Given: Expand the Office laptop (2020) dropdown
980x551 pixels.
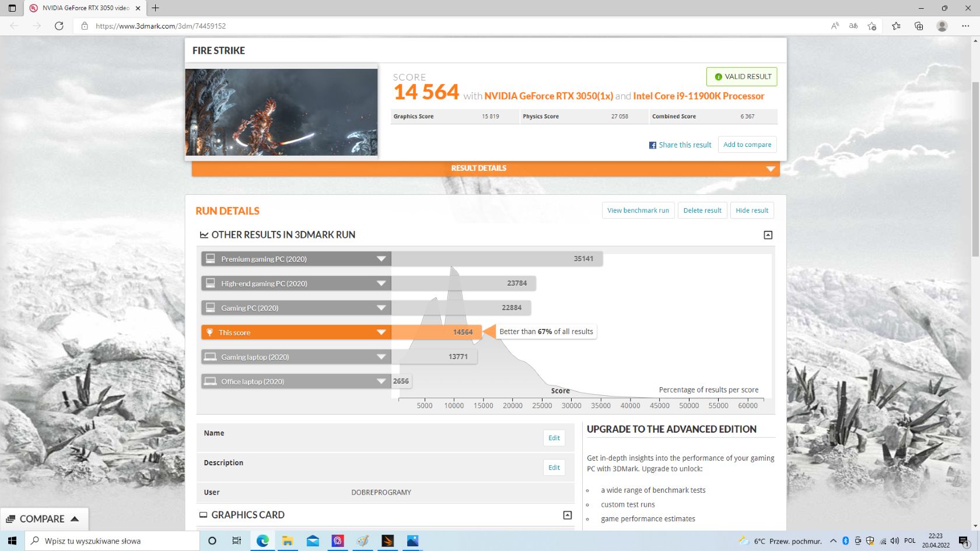Looking at the screenshot, I should (381, 381).
